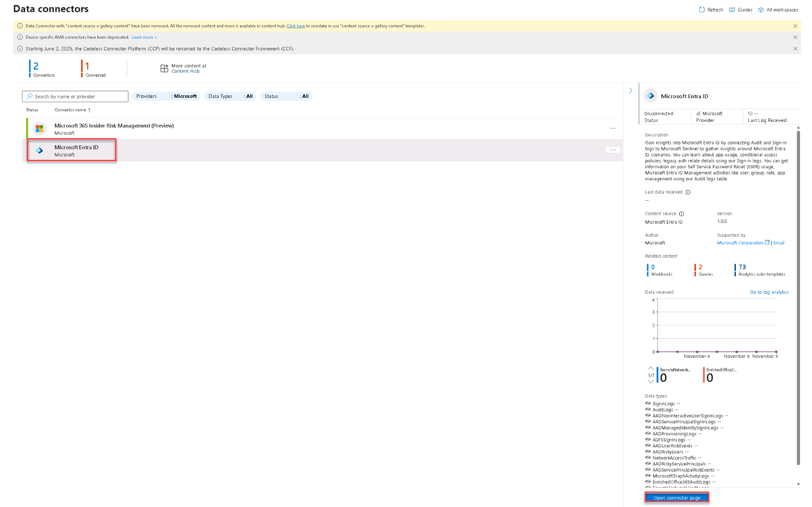This screenshot has height=507, width=812.
Task: Sort by the Status column header
Action: pyautogui.click(x=32, y=110)
